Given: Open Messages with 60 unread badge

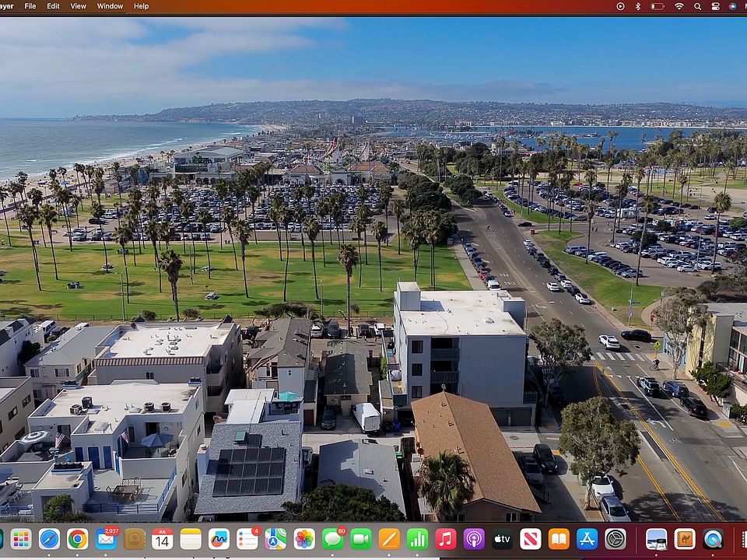Looking at the screenshot, I should [x=333, y=539].
